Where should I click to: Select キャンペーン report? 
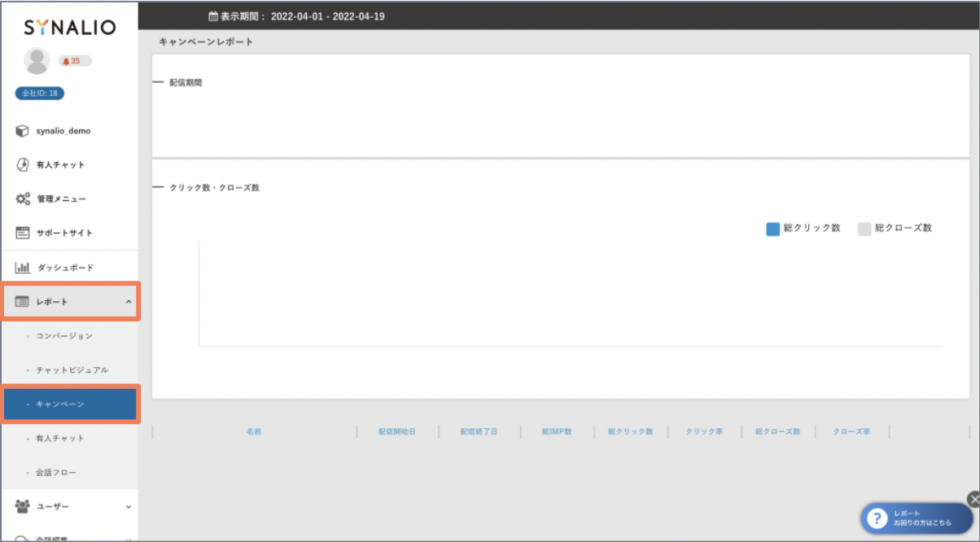[71, 404]
